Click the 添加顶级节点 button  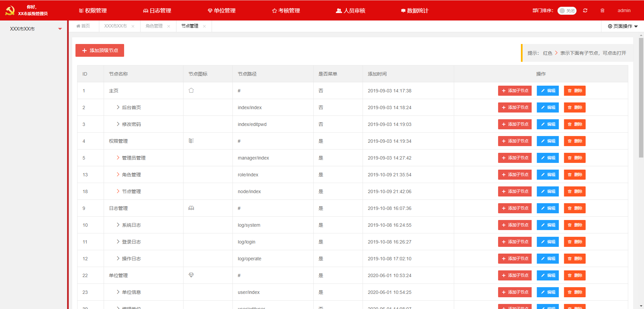point(100,50)
